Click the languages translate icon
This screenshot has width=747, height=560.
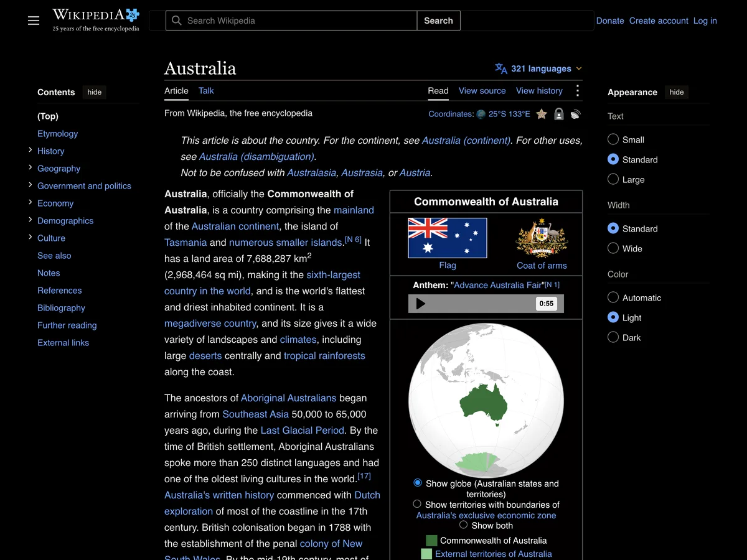coord(501,68)
